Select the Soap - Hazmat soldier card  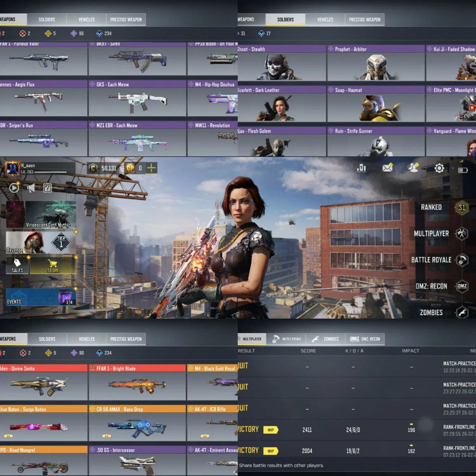[376, 104]
